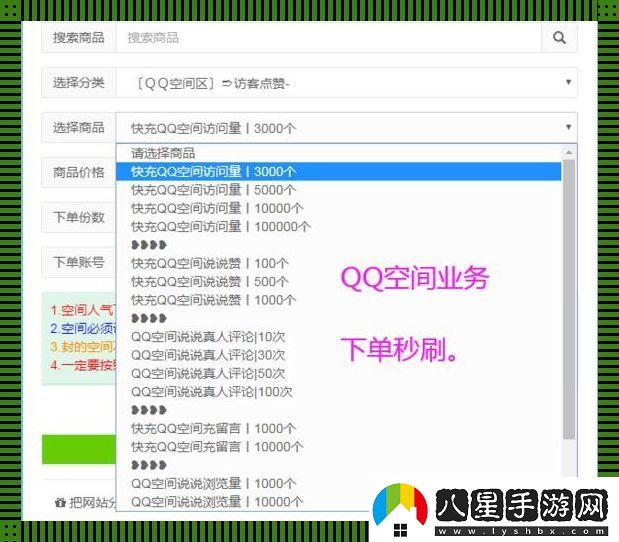
Task: Focus the 搜索商品 search input field
Action: [x=328, y=38]
